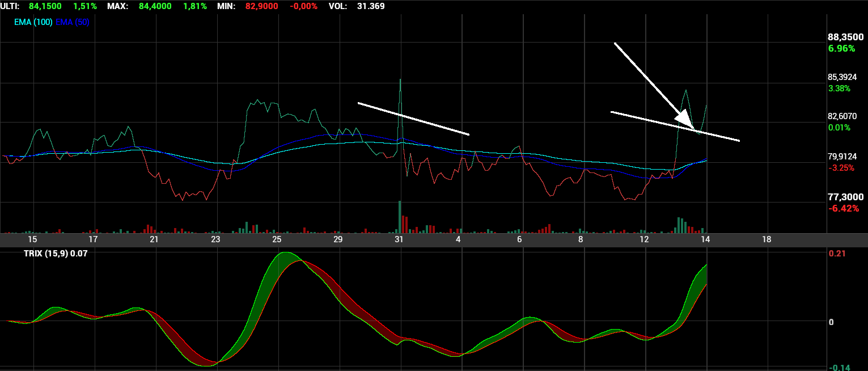
Task: Click the tall volume bar at date 31
Action: click(400, 217)
